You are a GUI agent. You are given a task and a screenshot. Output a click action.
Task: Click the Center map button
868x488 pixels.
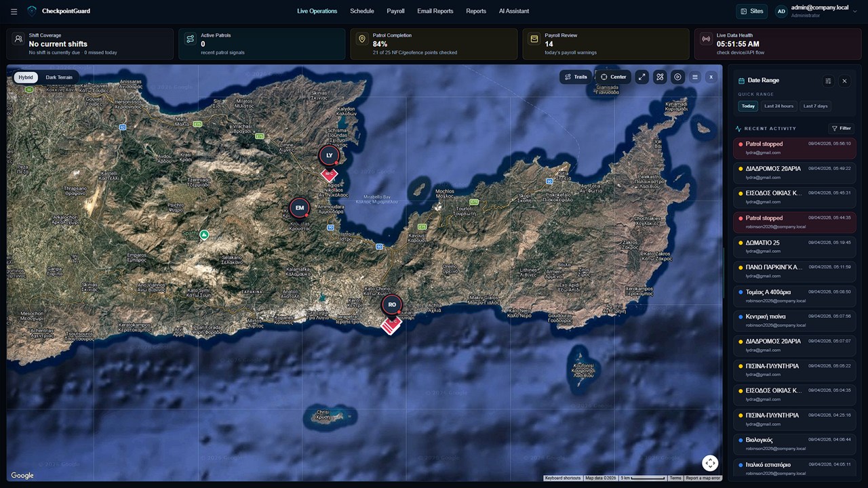click(613, 77)
